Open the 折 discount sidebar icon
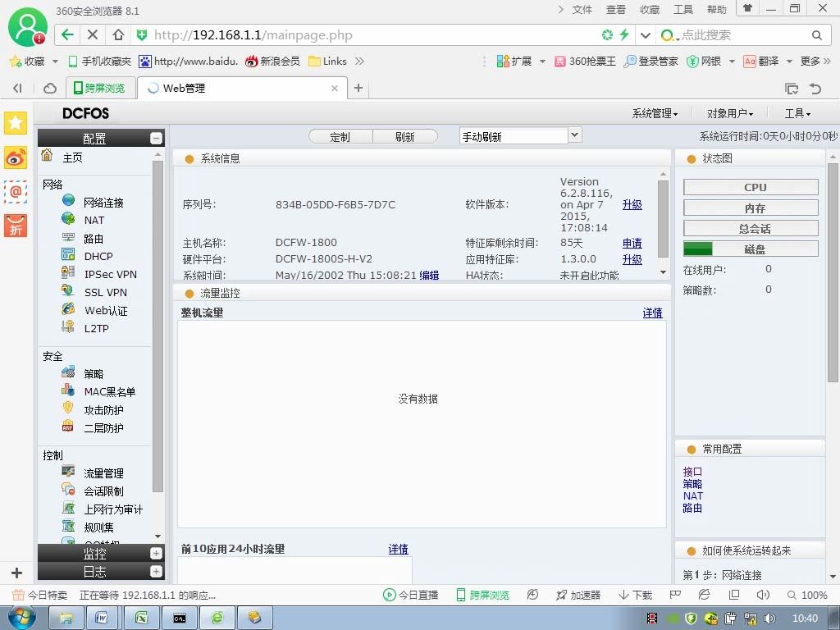Viewport: 840px width, 630px height. (16, 226)
